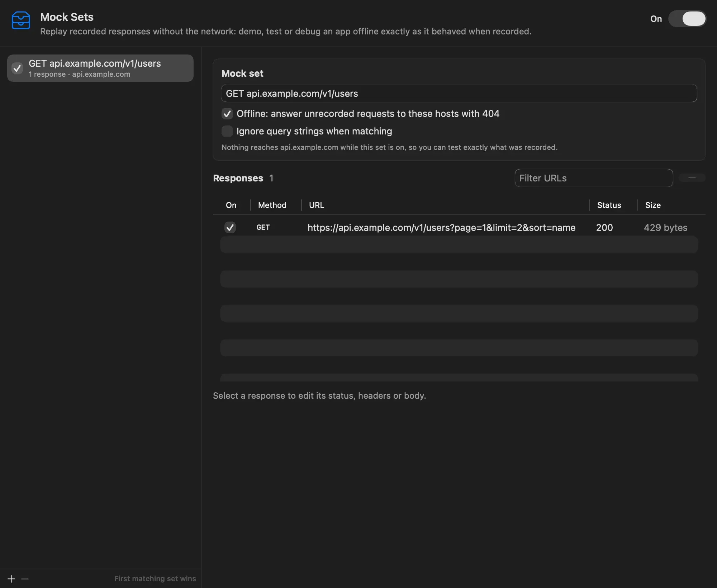Sort by the Method column header
Image resolution: width=717 pixels, height=588 pixels.
coord(272,205)
